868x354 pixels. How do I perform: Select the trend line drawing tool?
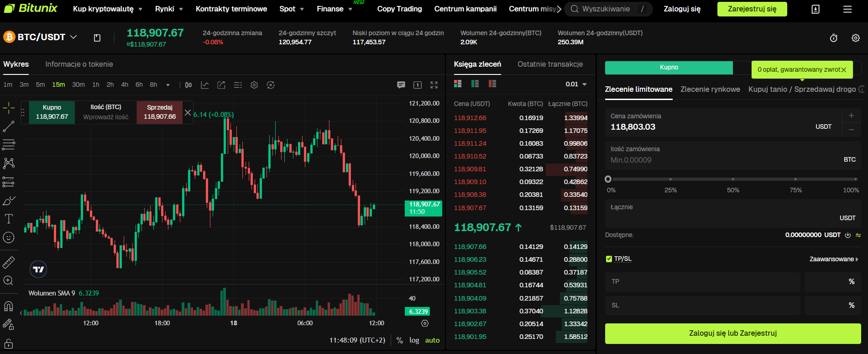pos(9,127)
